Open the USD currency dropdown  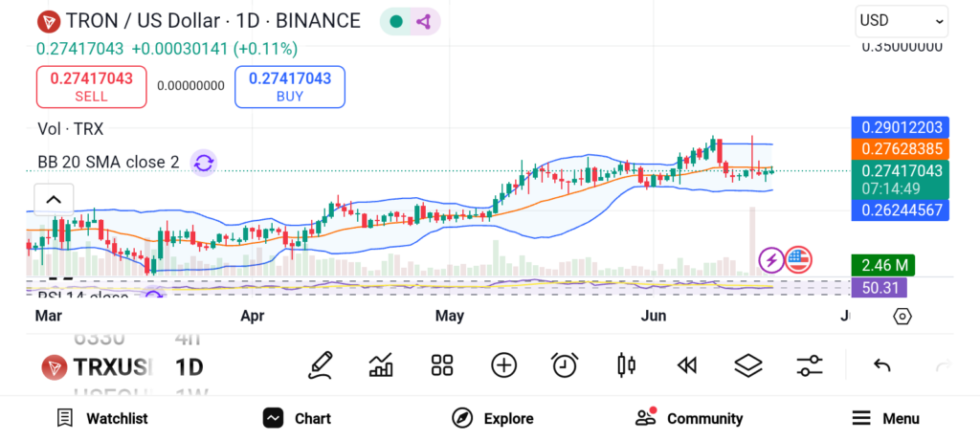(x=902, y=20)
